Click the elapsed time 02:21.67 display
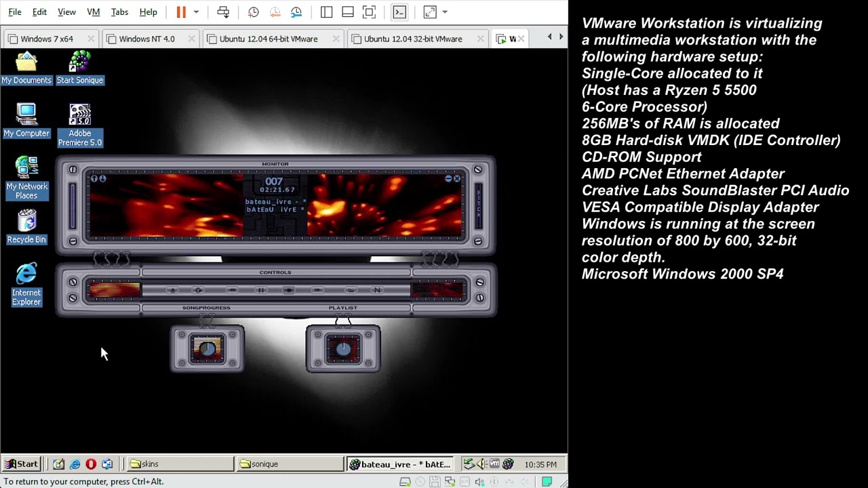The image size is (868, 488). [x=277, y=190]
